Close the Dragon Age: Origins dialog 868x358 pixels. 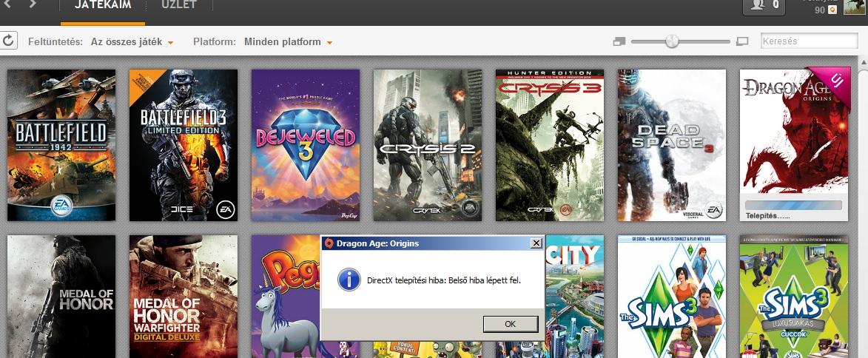tap(535, 243)
